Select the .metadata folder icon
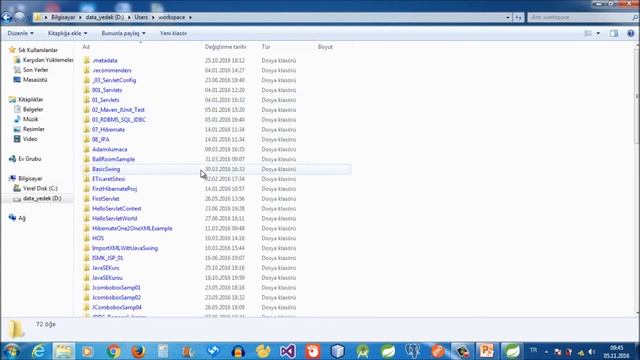The width and height of the screenshot is (640, 360). click(87, 60)
